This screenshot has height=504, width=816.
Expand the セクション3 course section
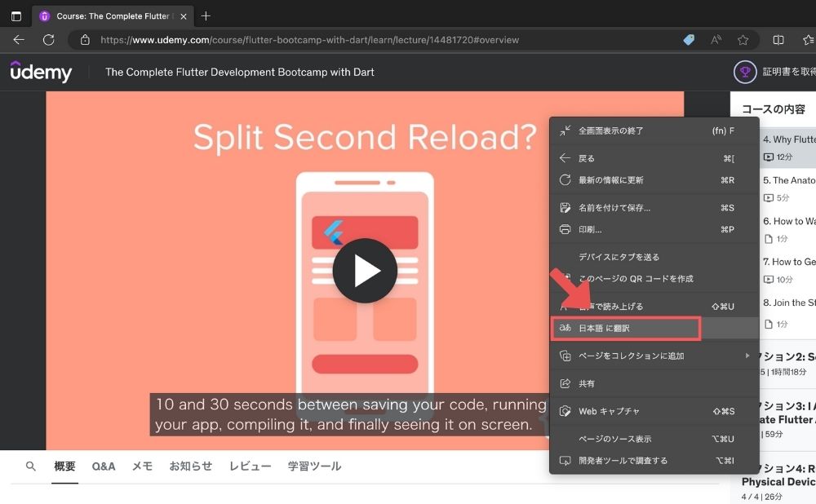(788, 419)
